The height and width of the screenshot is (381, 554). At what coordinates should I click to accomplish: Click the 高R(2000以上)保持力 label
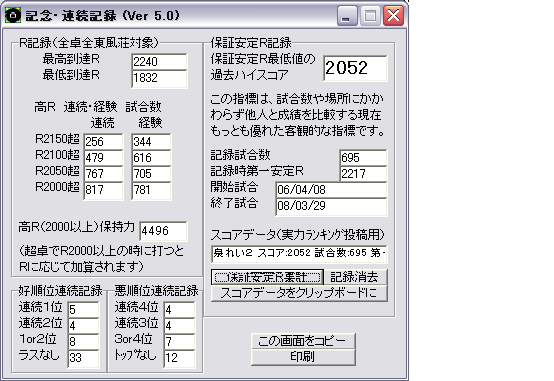pos(76,227)
